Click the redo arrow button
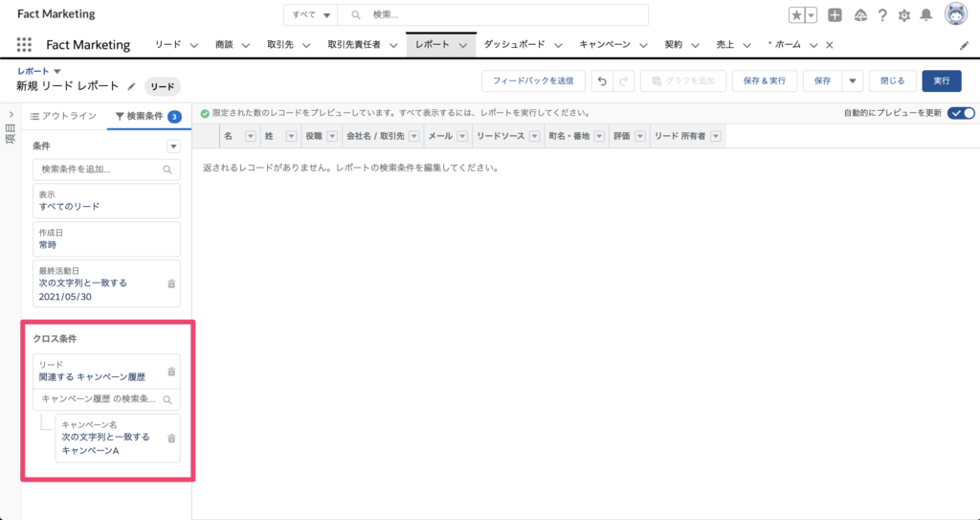Image resolution: width=980 pixels, height=520 pixels. (x=624, y=81)
